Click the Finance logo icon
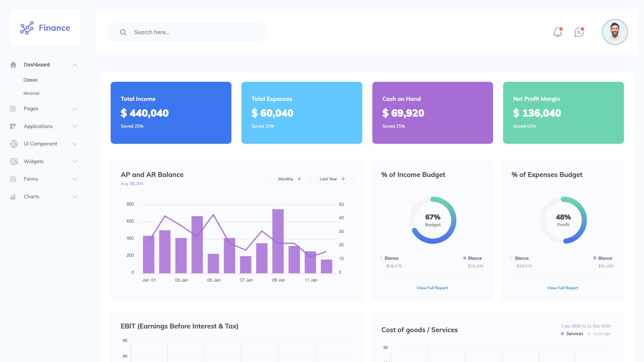The width and height of the screenshot is (644, 362). [28, 28]
